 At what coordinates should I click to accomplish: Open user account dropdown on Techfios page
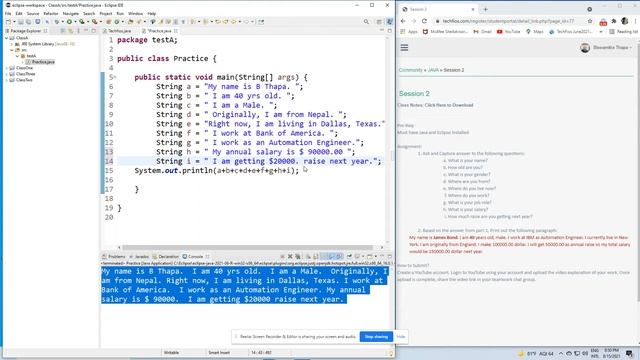606,47
